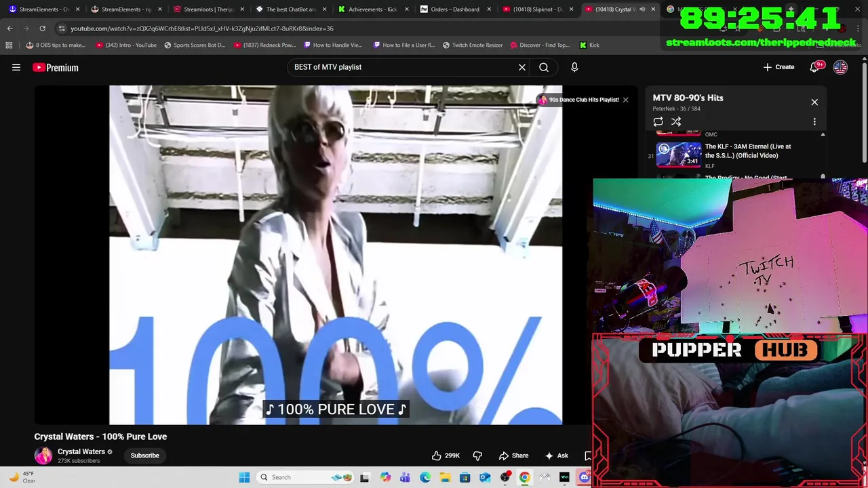Clear the search box text
Viewport: 868px width, 488px height.
pos(522,67)
